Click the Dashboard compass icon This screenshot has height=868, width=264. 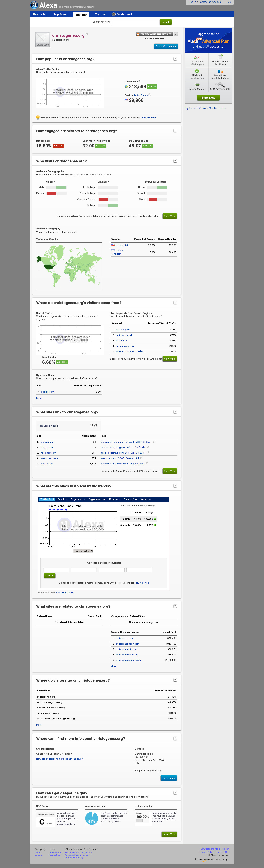pyautogui.click(x=114, y=14)
